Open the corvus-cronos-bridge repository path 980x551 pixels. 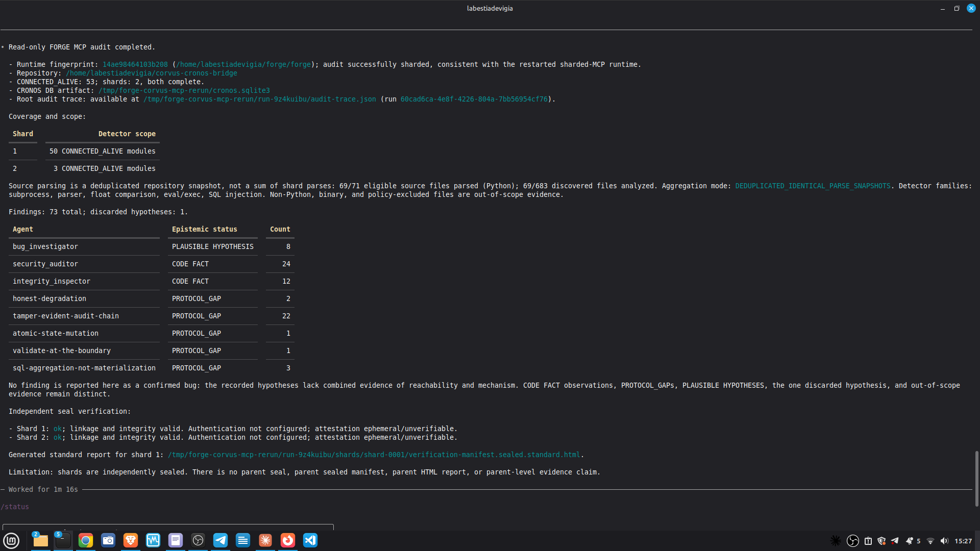[x=152, y=73]
